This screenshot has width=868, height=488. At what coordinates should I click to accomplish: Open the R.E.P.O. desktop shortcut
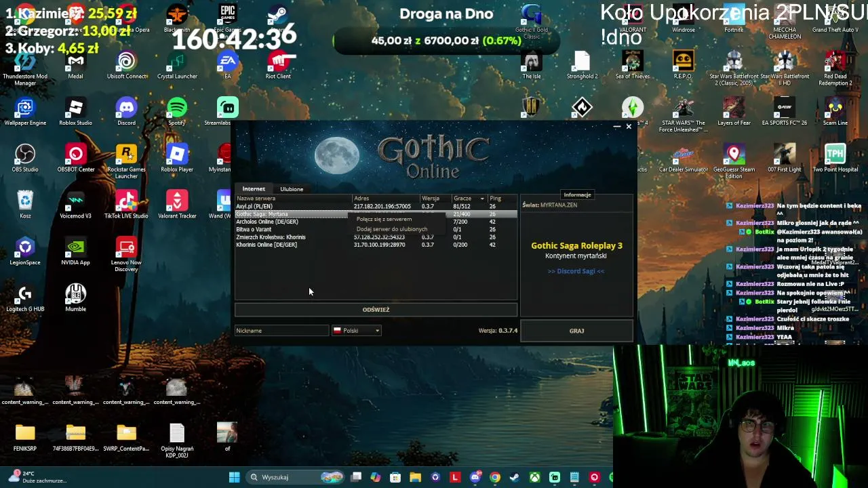pos(683,66)
